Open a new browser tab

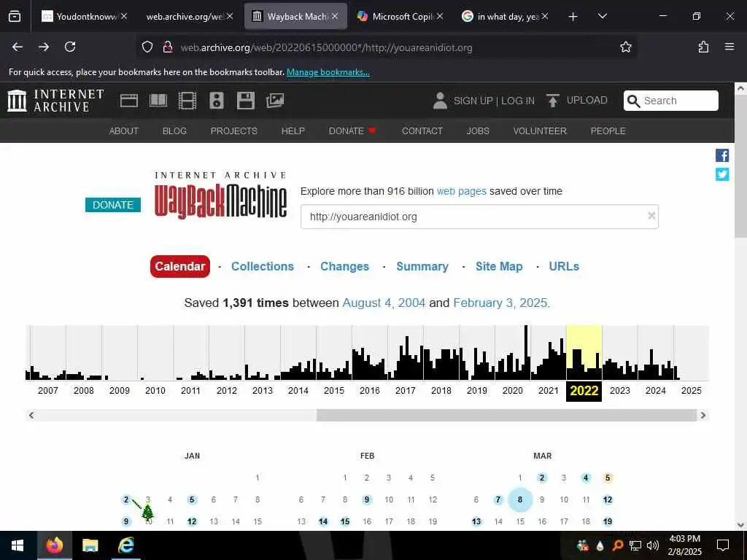click(573, 17)
